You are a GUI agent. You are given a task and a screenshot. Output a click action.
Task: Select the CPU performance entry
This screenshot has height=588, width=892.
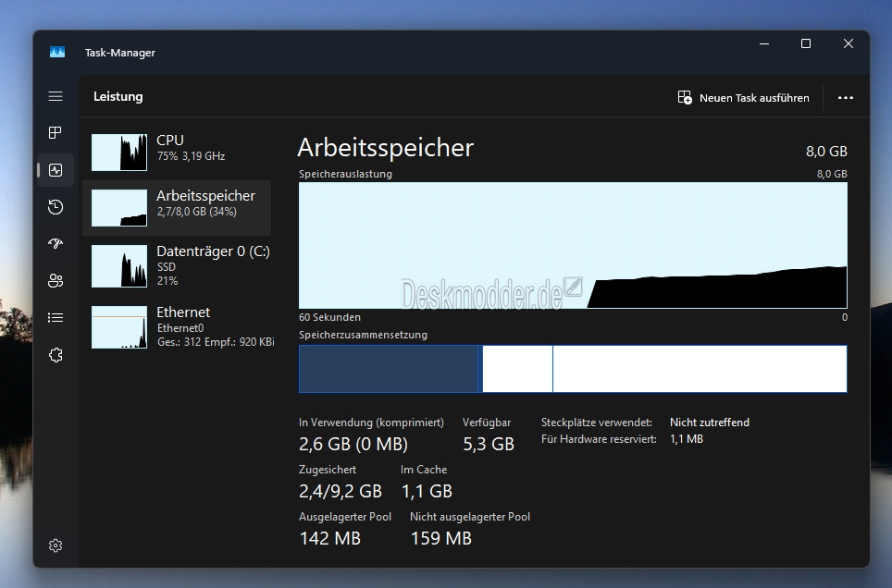click(x=177, y=153)
